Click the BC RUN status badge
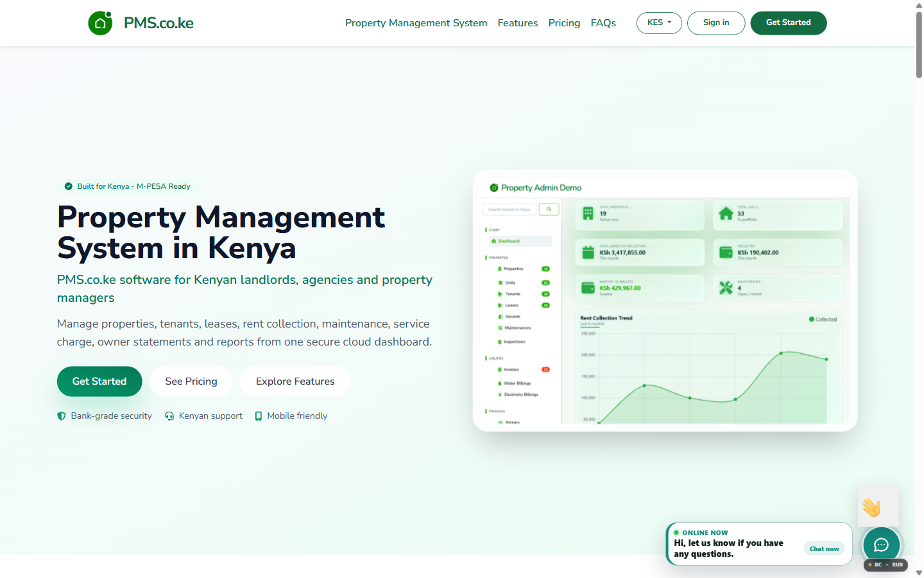The image size is (924, 578). coord(886,565)
